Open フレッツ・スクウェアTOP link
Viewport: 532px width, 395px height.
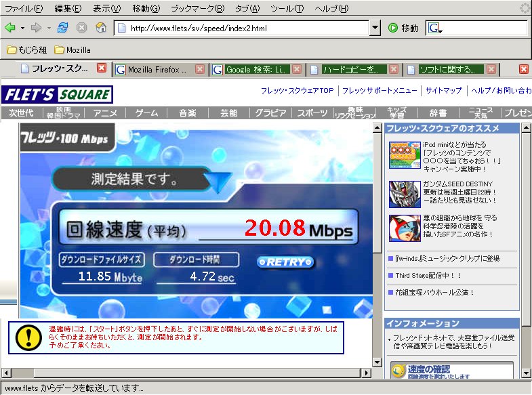pos(298,91)
